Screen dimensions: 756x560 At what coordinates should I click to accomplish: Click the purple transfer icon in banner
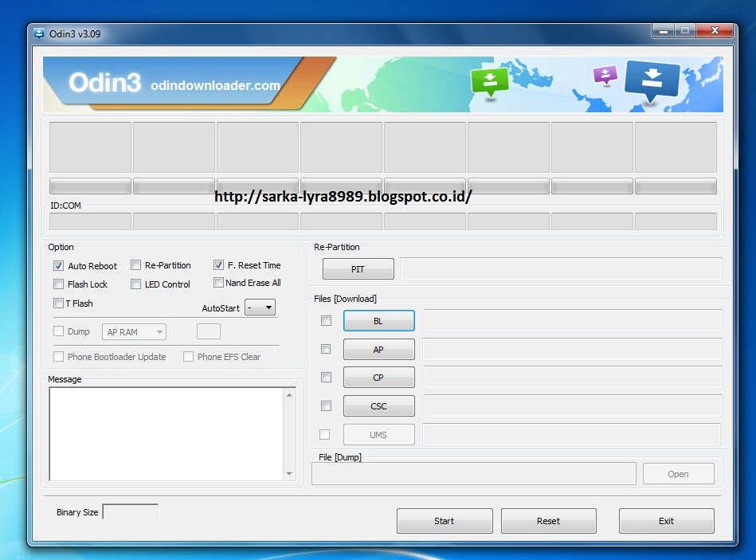tap(605, 75)
